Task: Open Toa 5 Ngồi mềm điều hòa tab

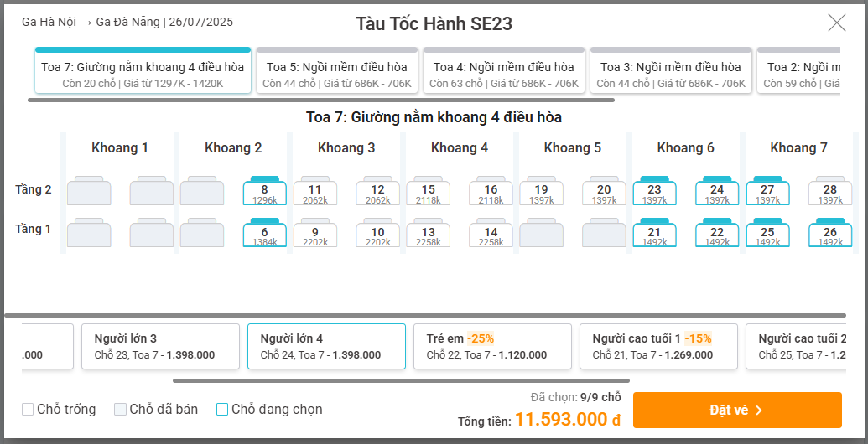Action: pos(336,70)
